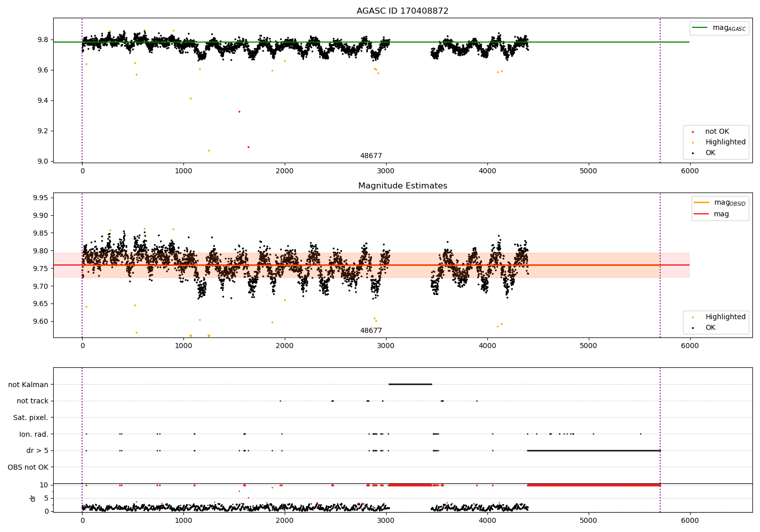
Task: Click the 'Magnitude Estimates' title
Action: tap(402, 186)
